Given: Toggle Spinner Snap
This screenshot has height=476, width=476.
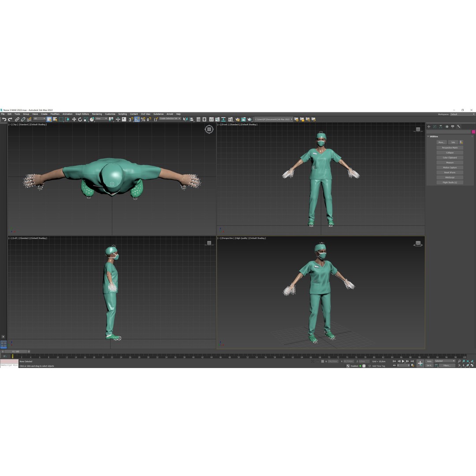Looking at the screenshot, I should [149, 119].
